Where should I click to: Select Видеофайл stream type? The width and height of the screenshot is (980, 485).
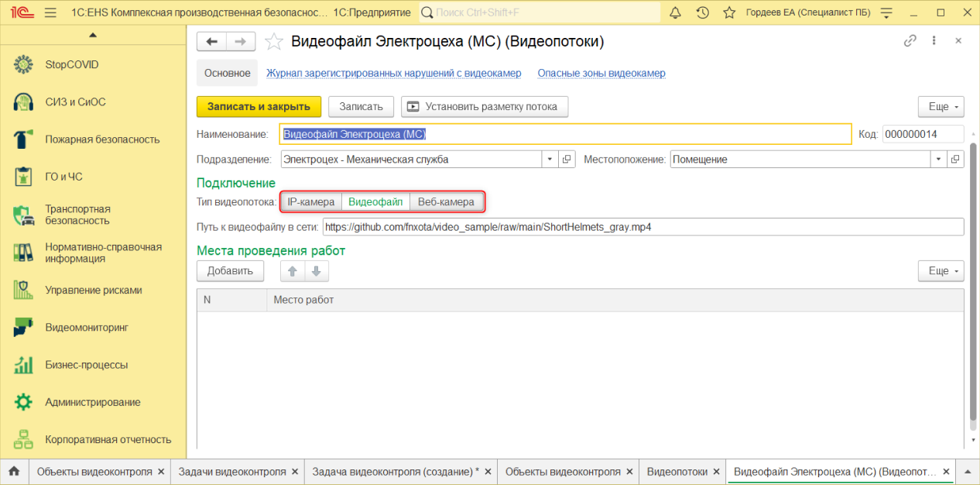(x=375, y=202)
